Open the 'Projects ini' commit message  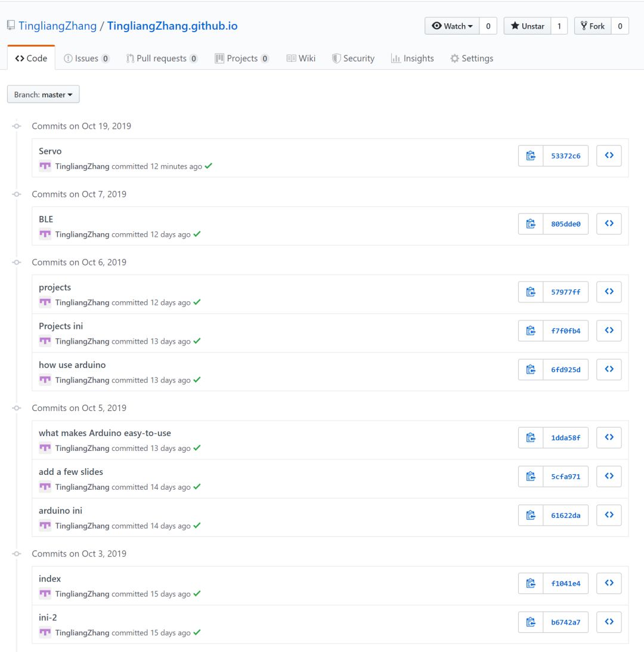click(x=61, y=326)
